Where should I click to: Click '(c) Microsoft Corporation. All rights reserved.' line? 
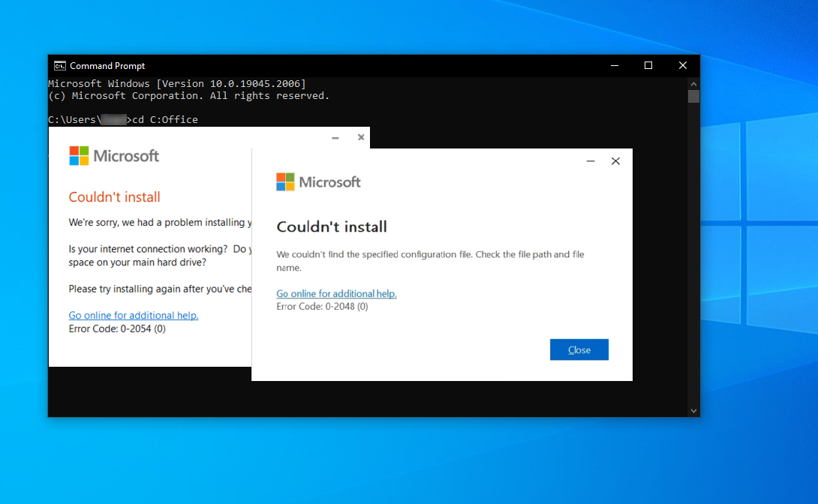coord(189,96)
